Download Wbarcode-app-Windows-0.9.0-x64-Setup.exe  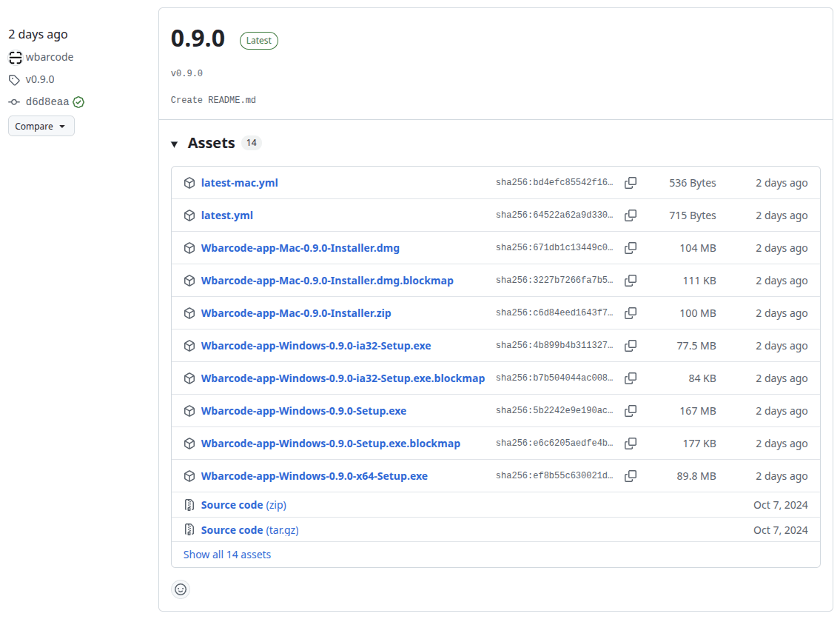[x=314, y=475]
